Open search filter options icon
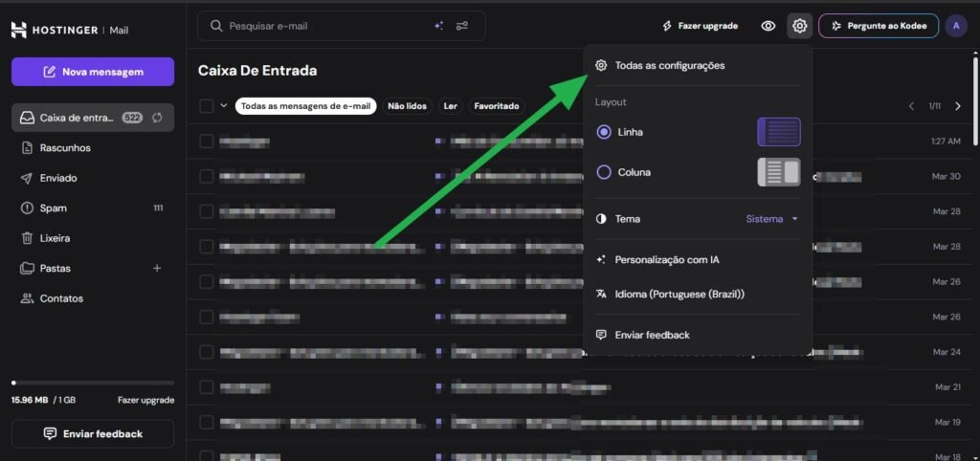The image size is (980, 461). (x=462, y=26)
